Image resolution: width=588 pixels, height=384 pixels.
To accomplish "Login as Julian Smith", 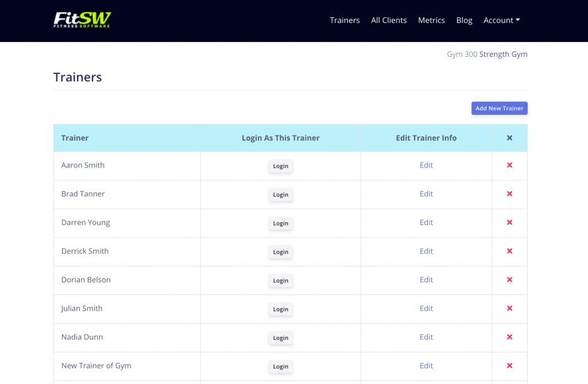I will tap(280, 309).
